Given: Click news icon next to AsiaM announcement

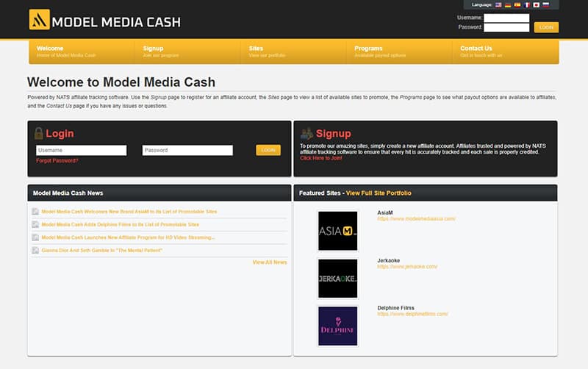Looking at the screenshot, I should coord(35,212).
